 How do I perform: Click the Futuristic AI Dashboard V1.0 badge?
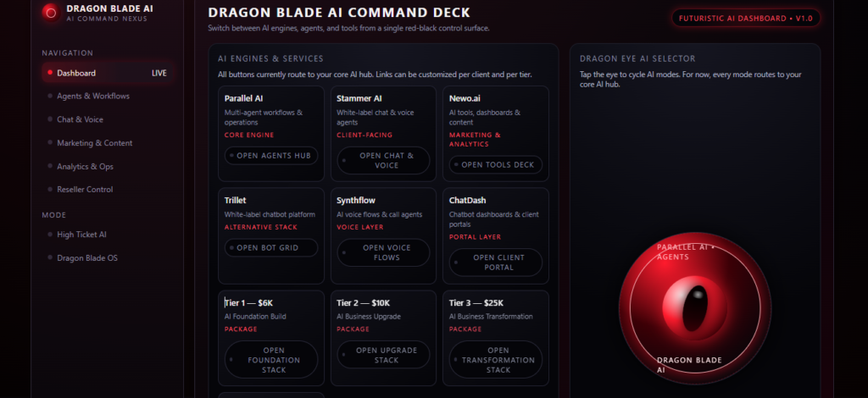[746, 19]
